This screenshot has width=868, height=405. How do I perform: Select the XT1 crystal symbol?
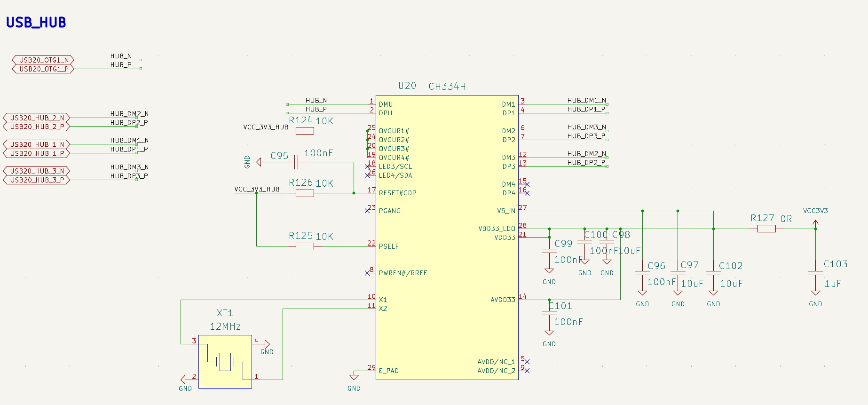point(225,361)
